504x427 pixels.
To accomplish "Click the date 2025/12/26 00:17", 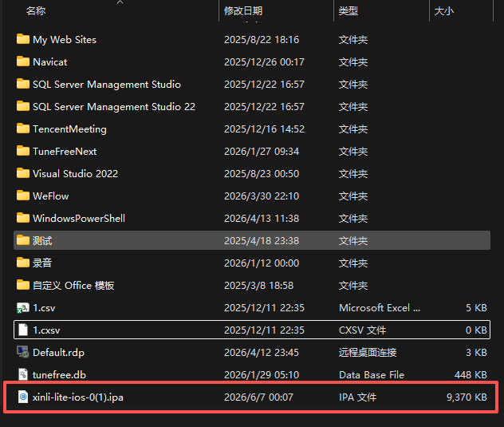I will [264, 61].
